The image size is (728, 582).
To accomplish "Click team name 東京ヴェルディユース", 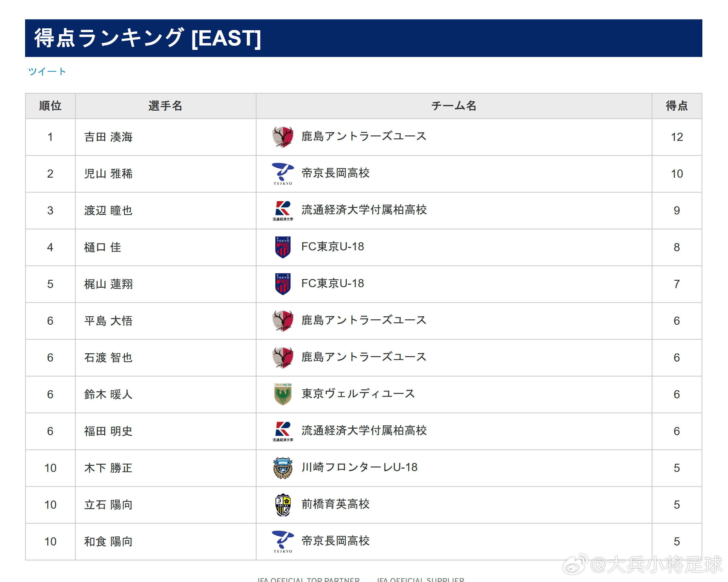I will pyautogui.click(x=358, y=394).
